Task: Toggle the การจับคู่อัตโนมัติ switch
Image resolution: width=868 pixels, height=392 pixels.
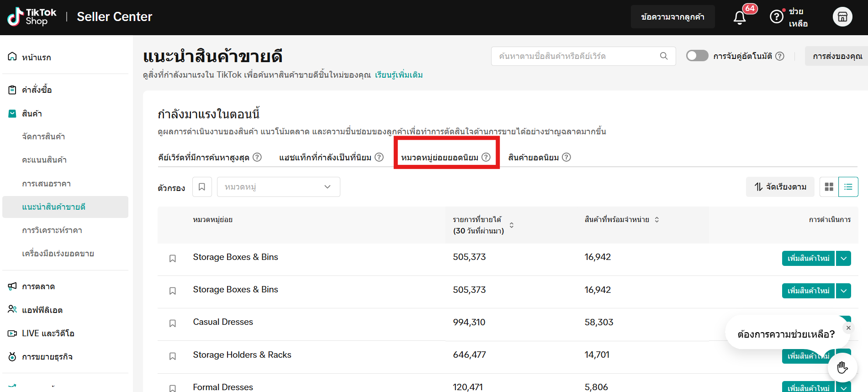Action: tap(697, 56)
